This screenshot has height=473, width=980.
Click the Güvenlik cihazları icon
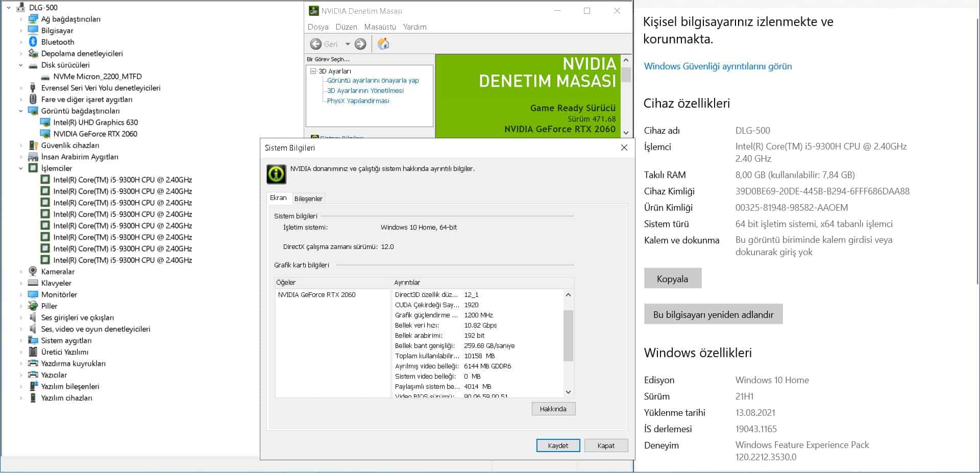click(x=33, y=145)
